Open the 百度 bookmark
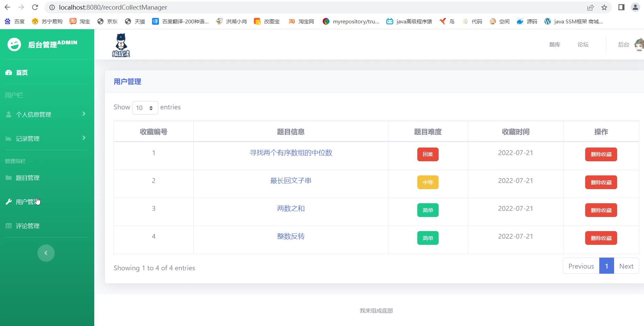The width and height of the screenshot is (644, 326). (15, 21)
